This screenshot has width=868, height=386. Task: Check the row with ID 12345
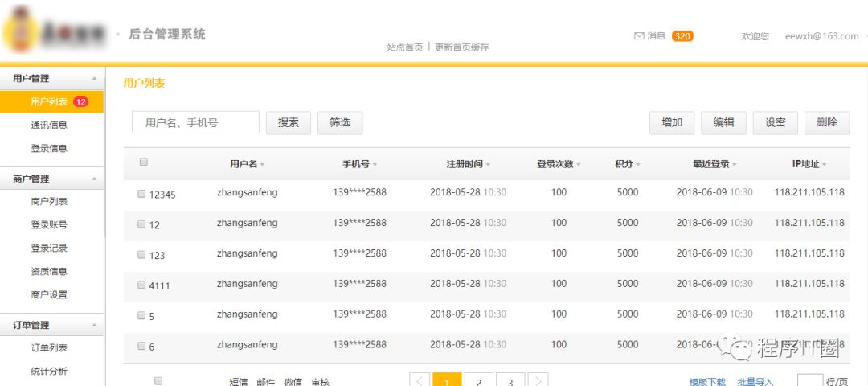tap(141, 194)
